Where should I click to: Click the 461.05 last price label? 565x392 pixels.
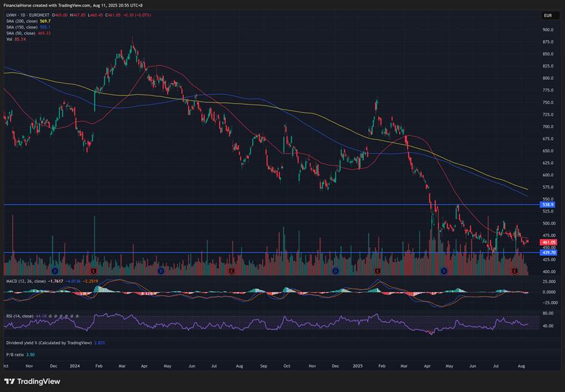point(549,242)
